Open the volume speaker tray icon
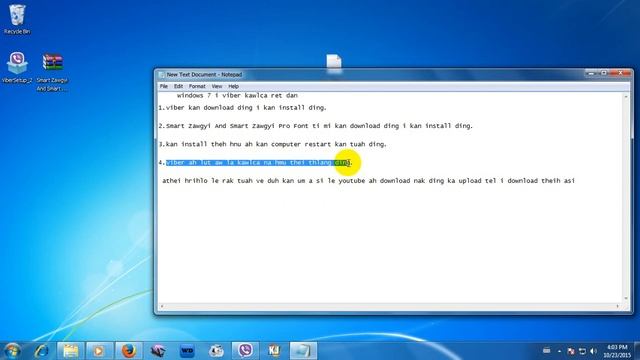Screen dimensions: 640x360 pos(593,351)
